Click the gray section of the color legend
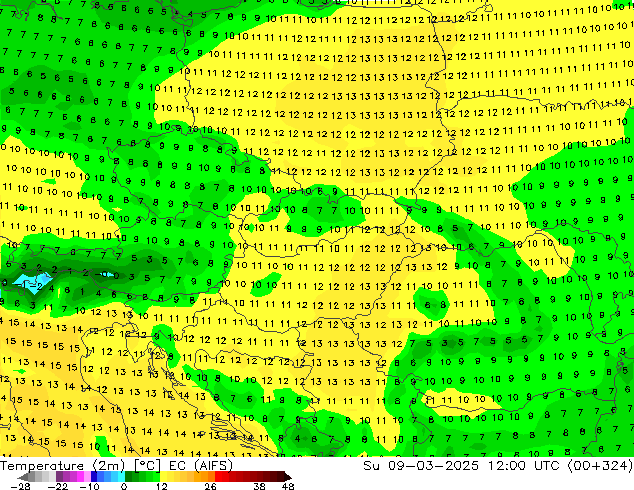The height and width of the screenshot is (490, 634). (x=38, y=477)
